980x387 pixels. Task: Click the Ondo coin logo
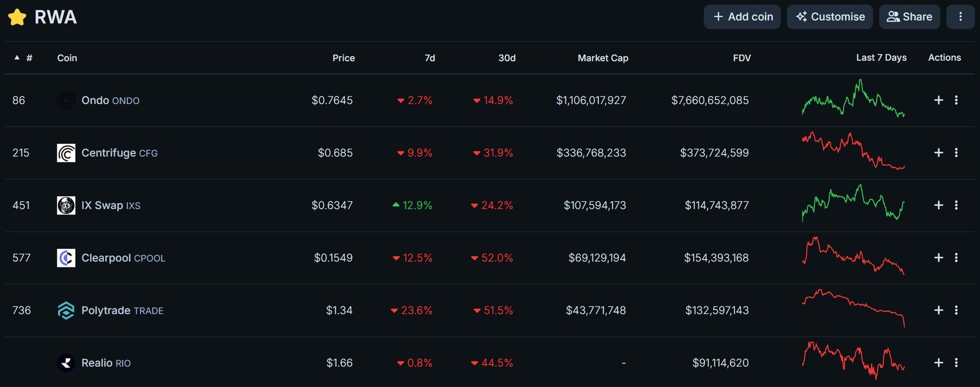66,100
